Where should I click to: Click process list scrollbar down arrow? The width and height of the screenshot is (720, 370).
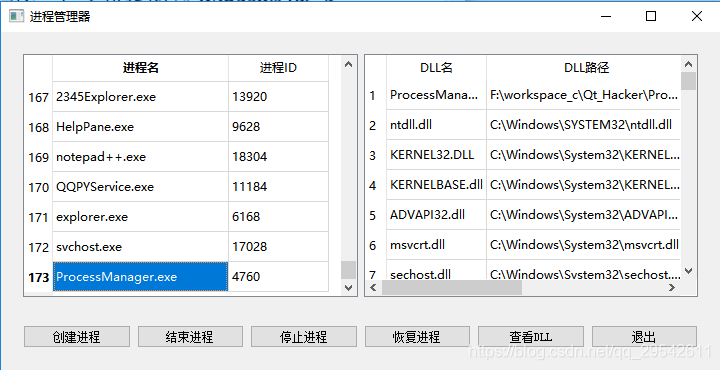[348, 287]
